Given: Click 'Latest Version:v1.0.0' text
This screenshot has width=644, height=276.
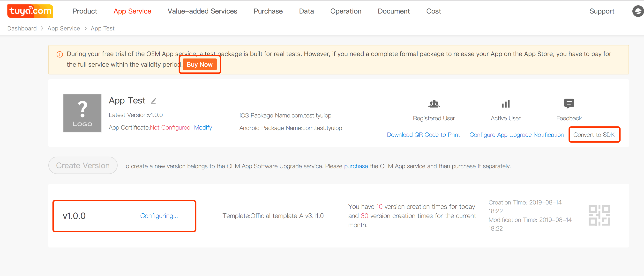Looking at the screenshot, I should (136, 115).
